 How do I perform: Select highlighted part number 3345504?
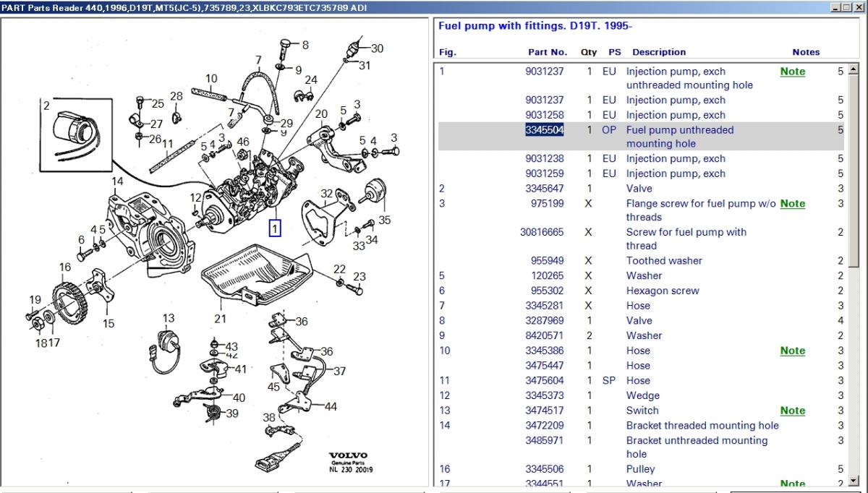click(x=544, y=130)
